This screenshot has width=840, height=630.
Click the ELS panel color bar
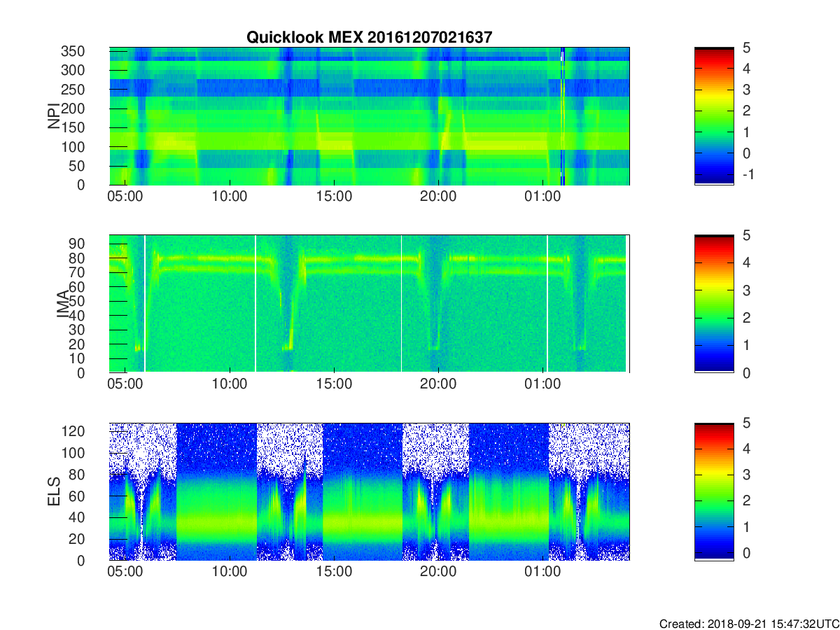[x=714, y=491]
